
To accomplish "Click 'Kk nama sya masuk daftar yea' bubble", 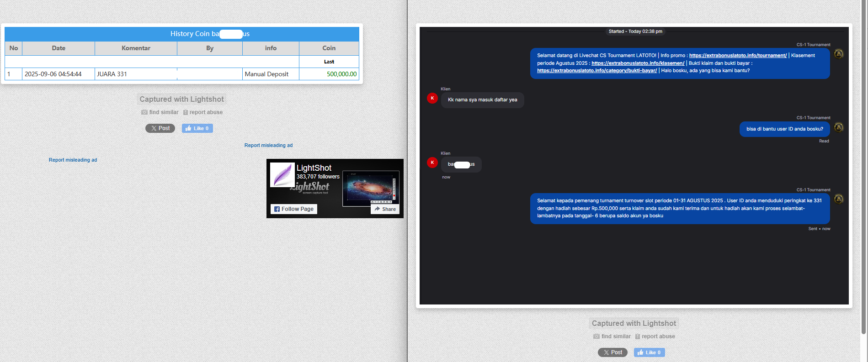I will click(x=483, y=100).
